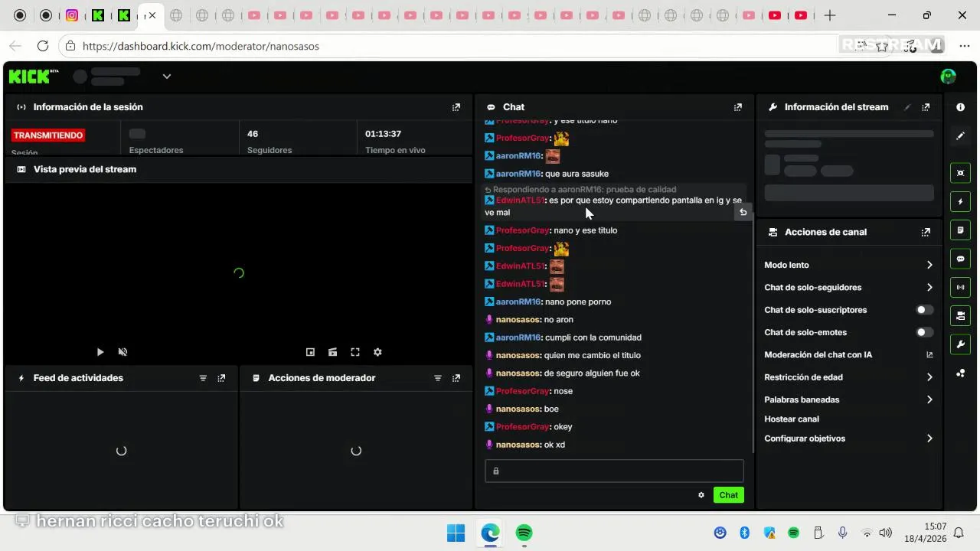The width and height of the screenshot is (980, 551).
Task: Play the stream preview
Action: tap(100, 352)
